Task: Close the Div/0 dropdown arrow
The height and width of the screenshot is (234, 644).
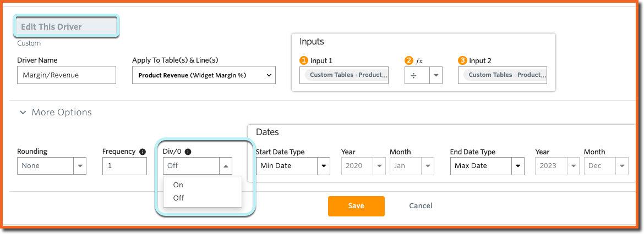Action: coord(226,166)
